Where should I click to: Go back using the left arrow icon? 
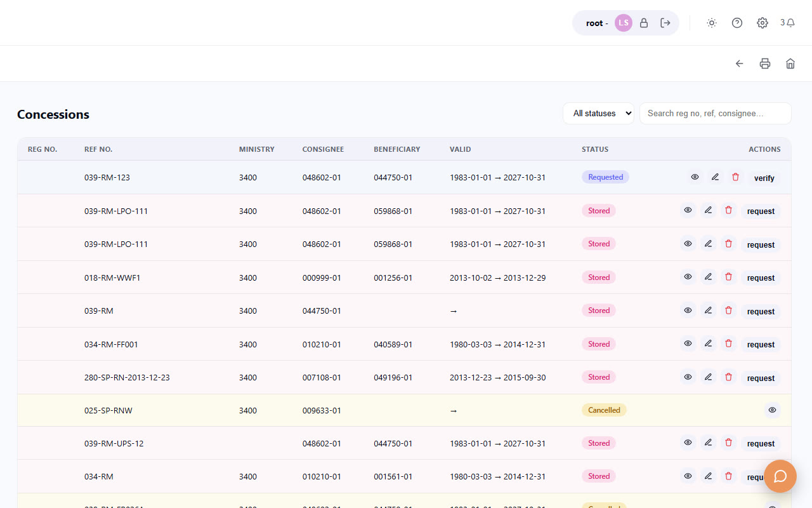tap(740, 63)
